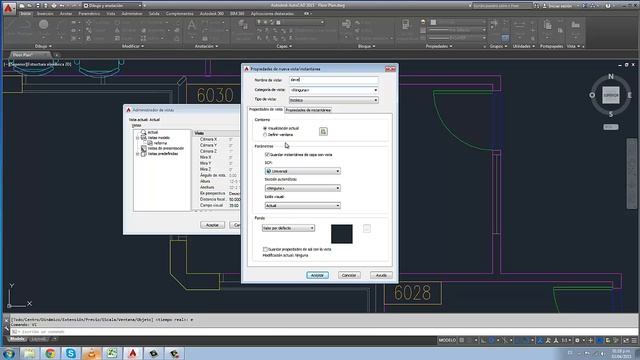Click the background color preview swatch
Viewport: 640px width, 360px height.
point(342,234)
